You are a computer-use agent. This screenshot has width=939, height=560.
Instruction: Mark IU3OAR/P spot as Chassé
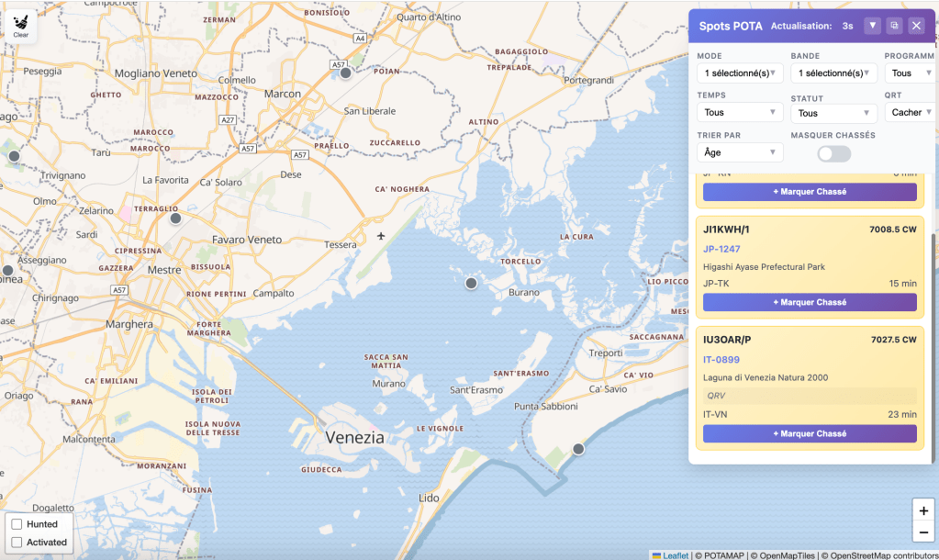(x=809, y=433)
